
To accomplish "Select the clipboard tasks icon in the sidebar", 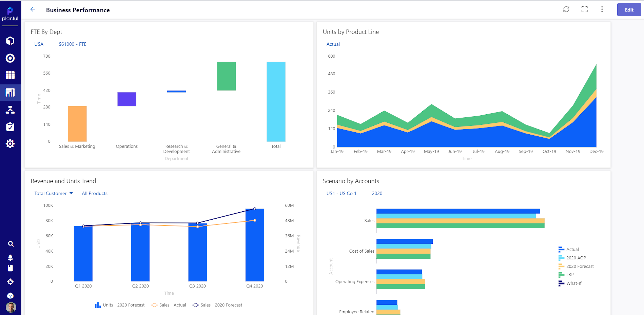I will point(10,127).
